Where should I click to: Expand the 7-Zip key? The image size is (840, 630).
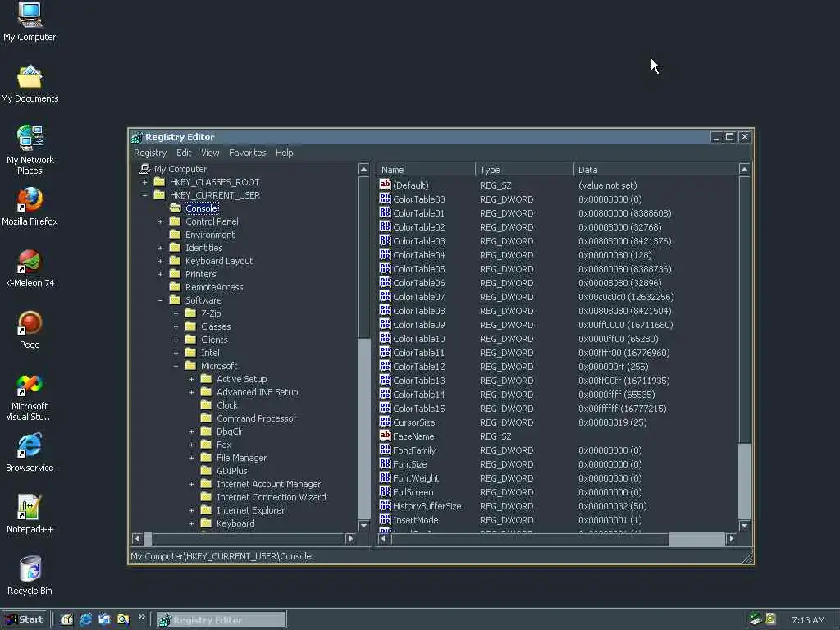pos(176,313)
